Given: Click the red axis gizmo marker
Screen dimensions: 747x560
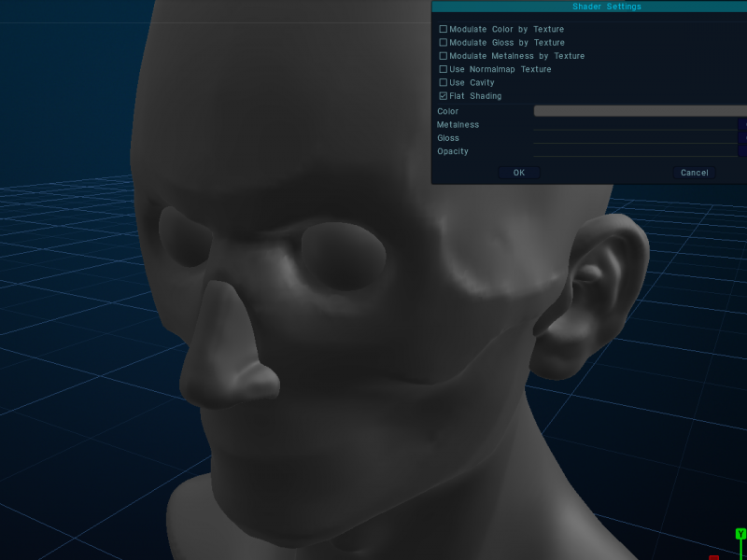Looking at the screenshot, I should point(714,557).
